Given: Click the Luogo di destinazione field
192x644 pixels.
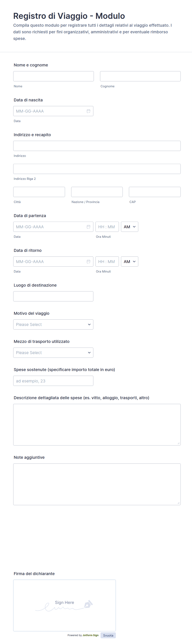Looking at the screenshot, I should 53,296.
